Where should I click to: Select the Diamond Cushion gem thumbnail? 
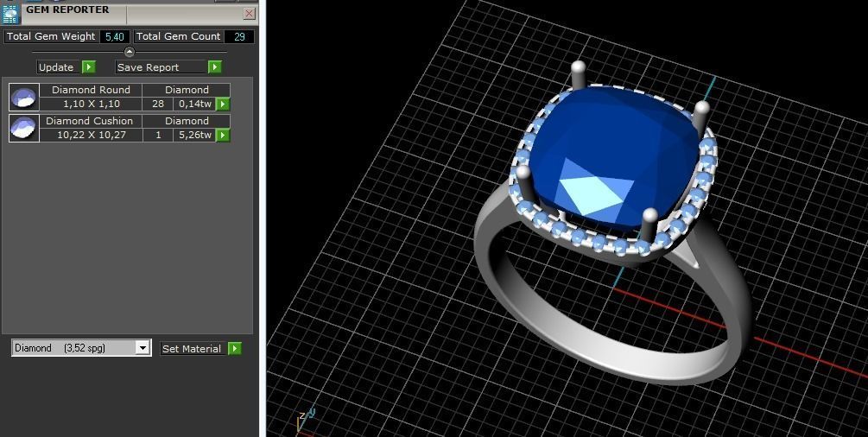pos(24,128)
